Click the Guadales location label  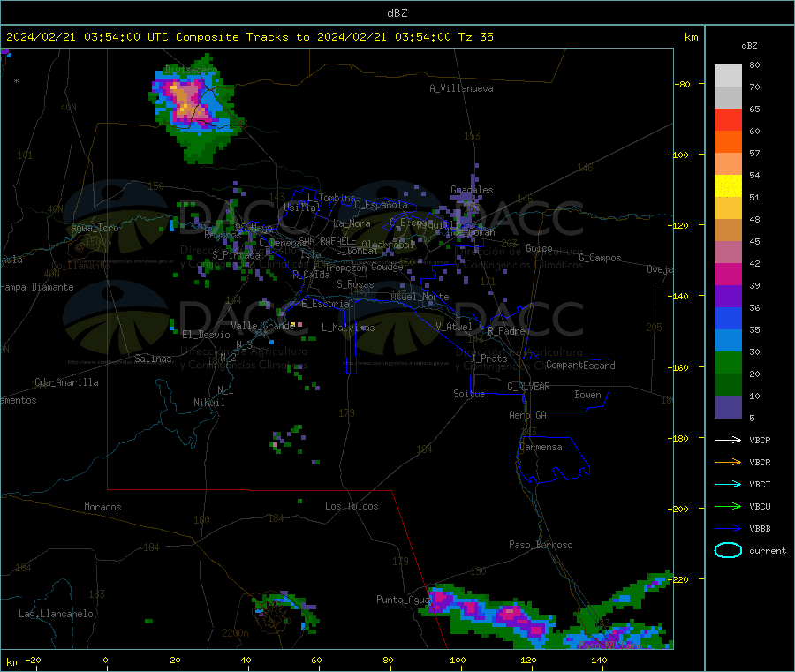point(472,190)
